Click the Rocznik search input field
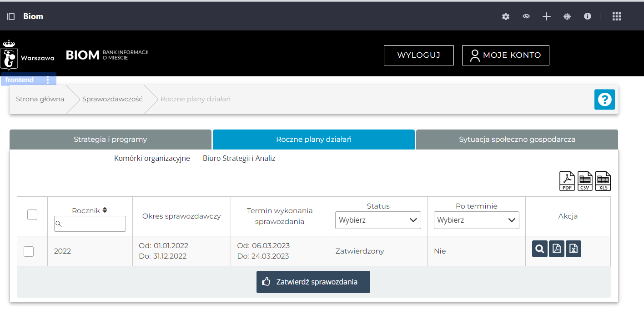This screenshot has width=644, height=319. pos(90,224)
